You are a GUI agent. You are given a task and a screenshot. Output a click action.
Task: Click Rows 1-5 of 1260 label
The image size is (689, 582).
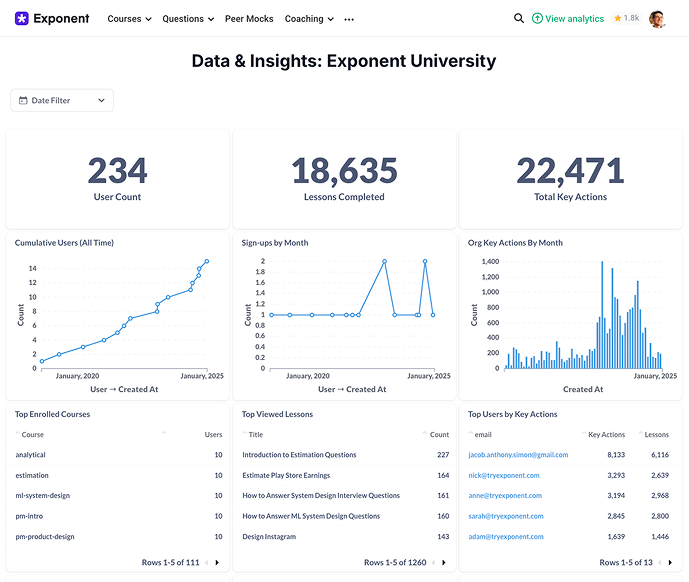pos(395,563)
